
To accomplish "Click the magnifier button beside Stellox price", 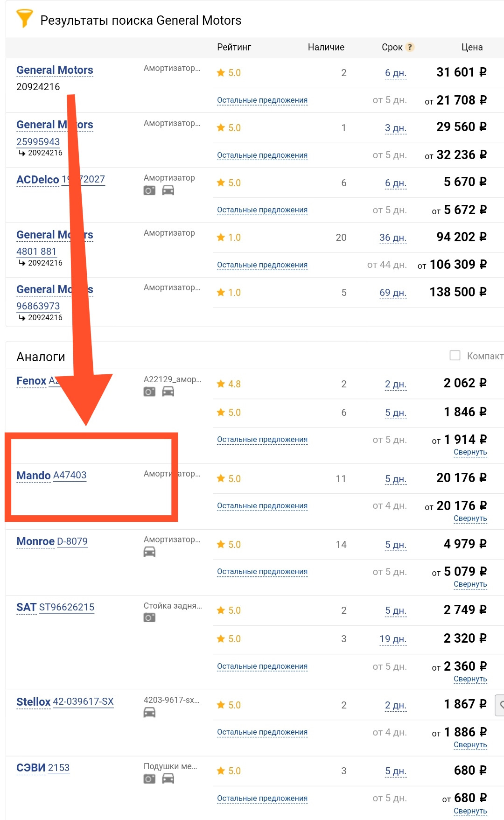I will click(x=500, y=705).
